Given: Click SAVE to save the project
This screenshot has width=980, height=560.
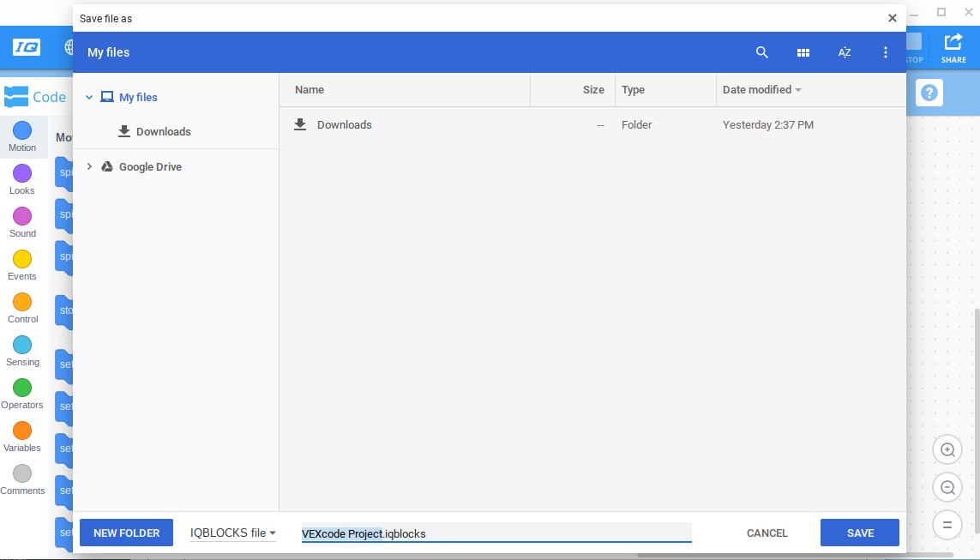Looking at the screenshot, I should point(859,533).
